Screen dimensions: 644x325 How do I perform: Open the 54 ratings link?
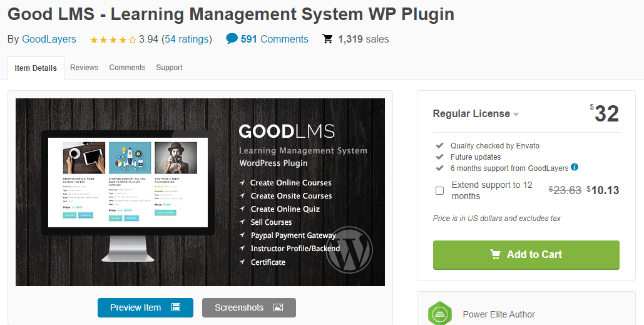188,39
